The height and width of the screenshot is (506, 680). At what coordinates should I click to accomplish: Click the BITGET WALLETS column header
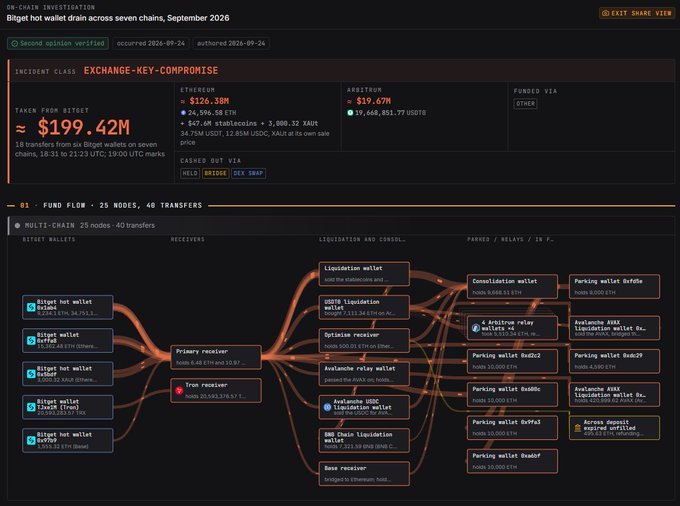[x=49, y=239]
